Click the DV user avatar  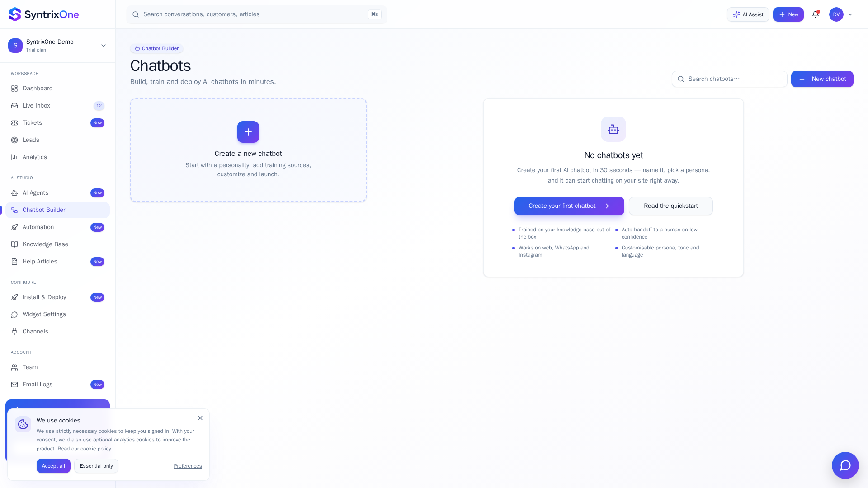pyautogui.click(x=836, y=14)
